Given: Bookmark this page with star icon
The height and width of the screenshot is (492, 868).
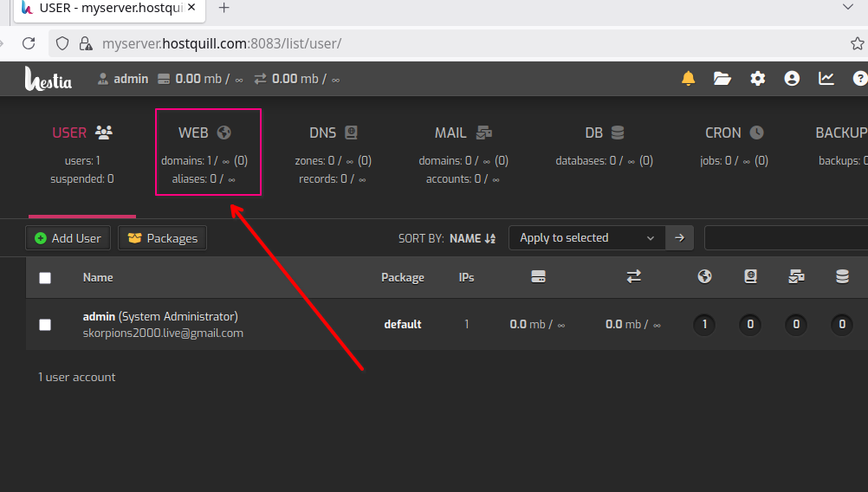Looking at the screenshot, I should click(x=857, y=43).
